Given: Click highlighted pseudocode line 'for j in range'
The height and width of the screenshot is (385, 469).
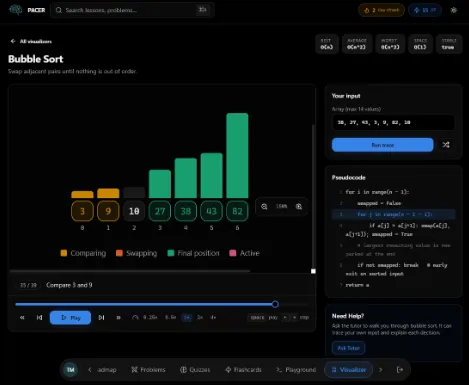Looking at the screenshot, I should (x=393, y=214).
